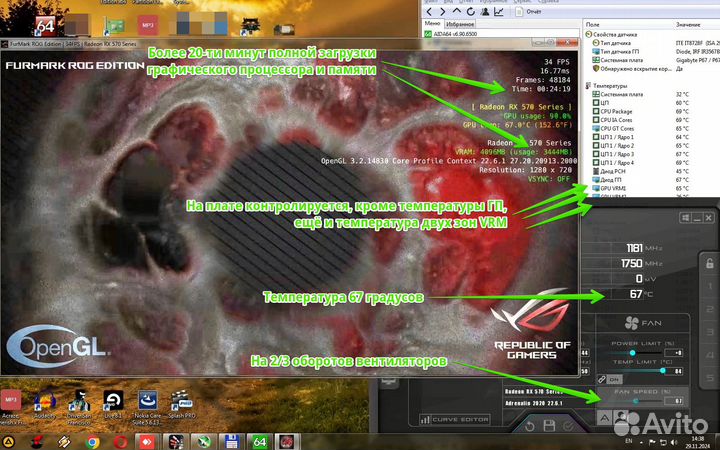Switch to FurMark taskbar button

coord(287,442)
